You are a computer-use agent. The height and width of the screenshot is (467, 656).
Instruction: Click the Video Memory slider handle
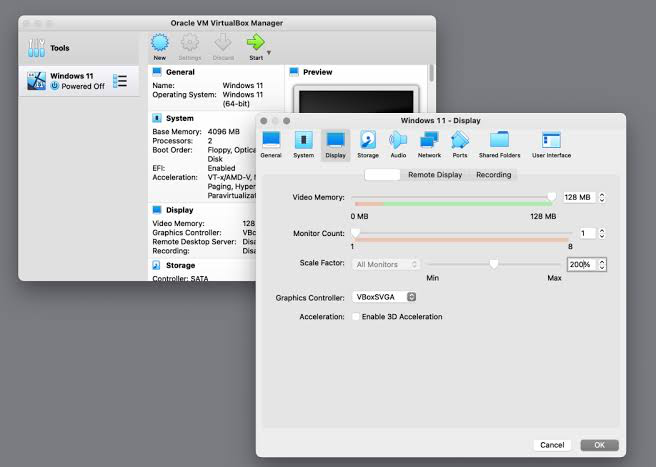(552, 197)
